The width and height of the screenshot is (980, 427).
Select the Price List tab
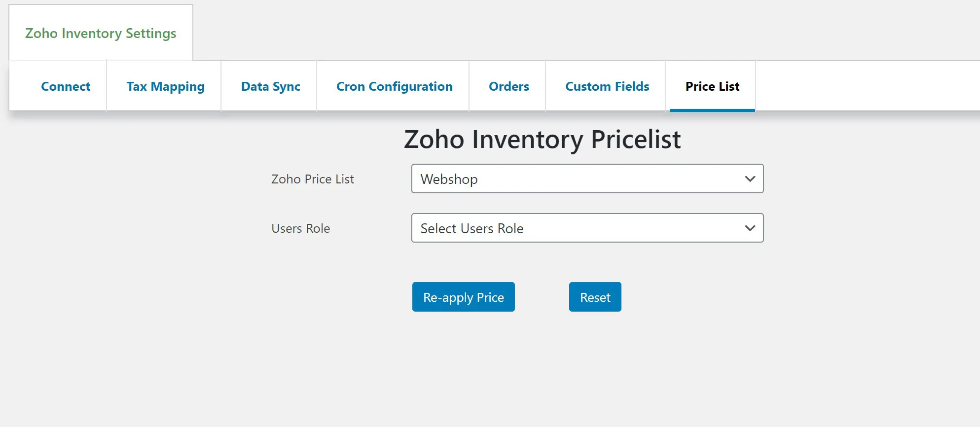pos(712,86)
